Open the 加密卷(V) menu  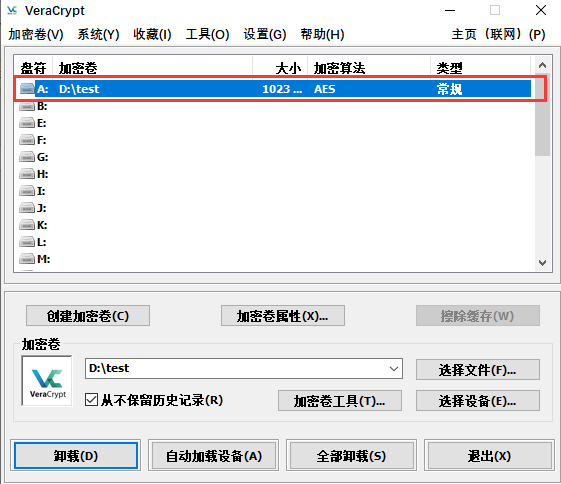click(x=36, y=34)
